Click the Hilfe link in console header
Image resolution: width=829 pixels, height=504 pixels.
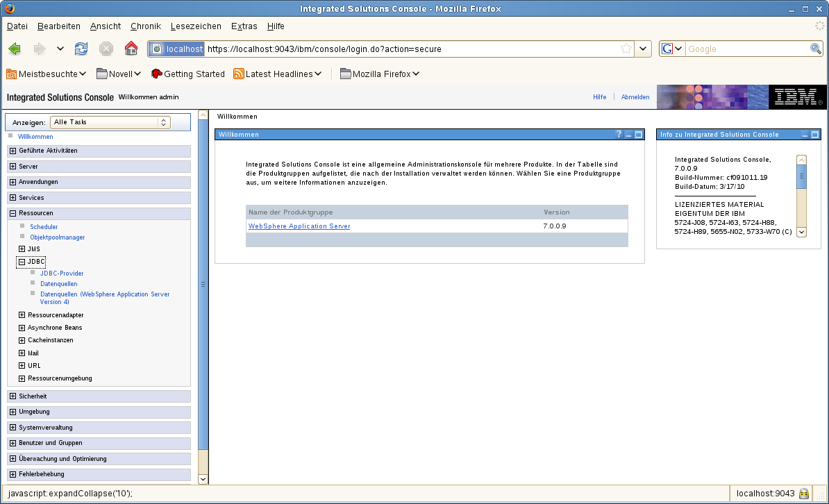click(x=600, y=96)
